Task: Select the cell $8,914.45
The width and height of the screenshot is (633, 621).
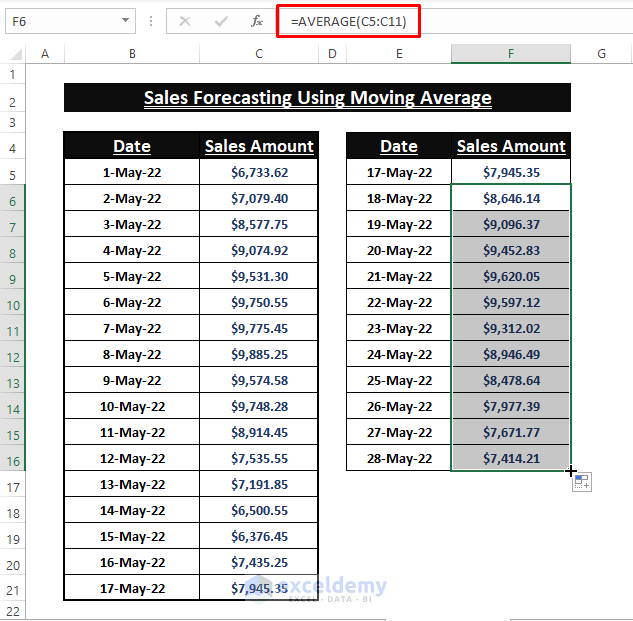Action: pos(259,432)
